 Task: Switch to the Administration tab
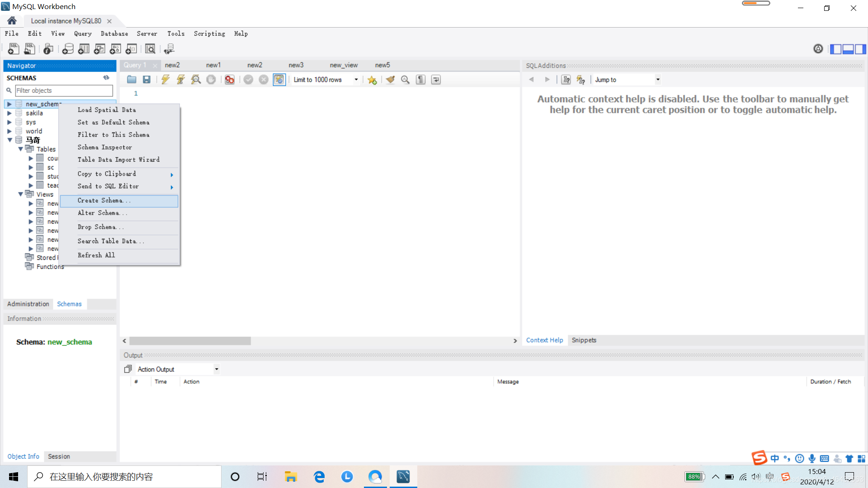(28, 304)
